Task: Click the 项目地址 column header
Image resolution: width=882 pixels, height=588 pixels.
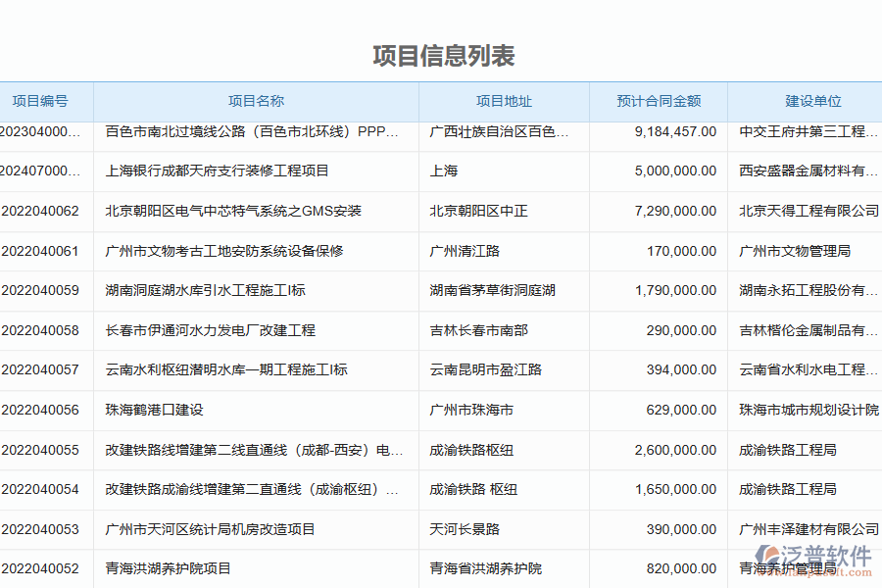Action: pyautogui.click(x=503, y=101)
